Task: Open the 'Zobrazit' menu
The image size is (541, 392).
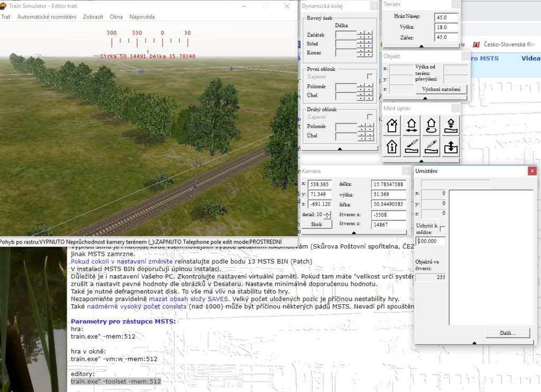Action: 93,17
